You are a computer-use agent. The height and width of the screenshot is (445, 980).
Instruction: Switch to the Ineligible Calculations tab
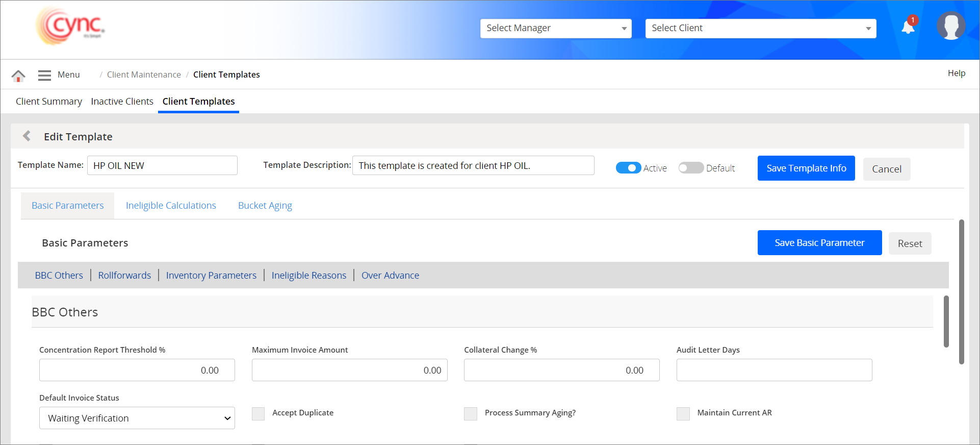point(171,206)
